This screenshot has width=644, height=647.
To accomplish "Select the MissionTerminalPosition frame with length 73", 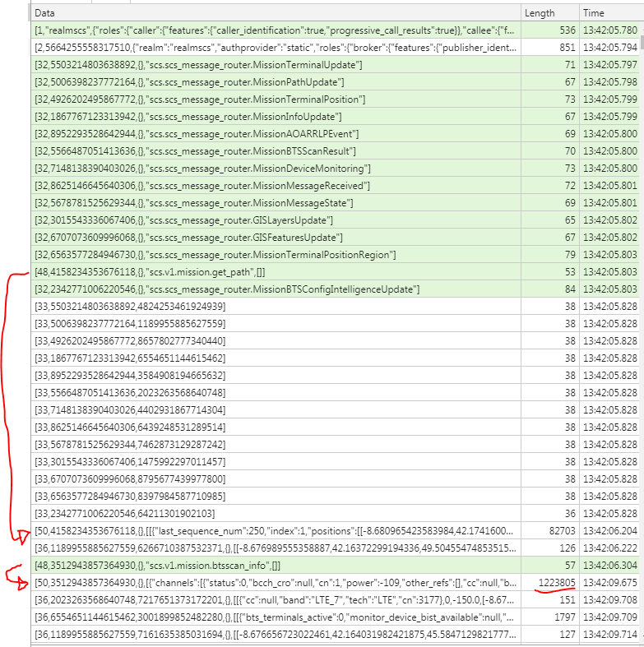I will coord(335,99).
